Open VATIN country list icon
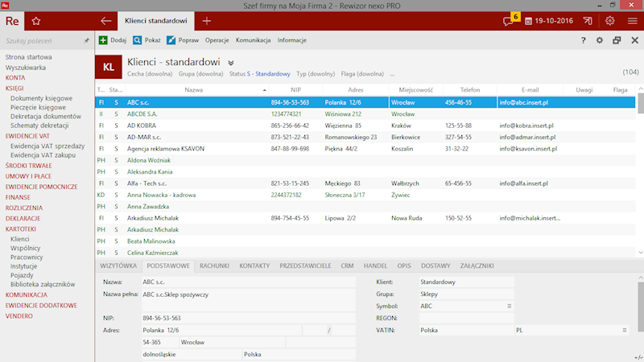Viewport: 644px width, 362px height. point(625,330)
